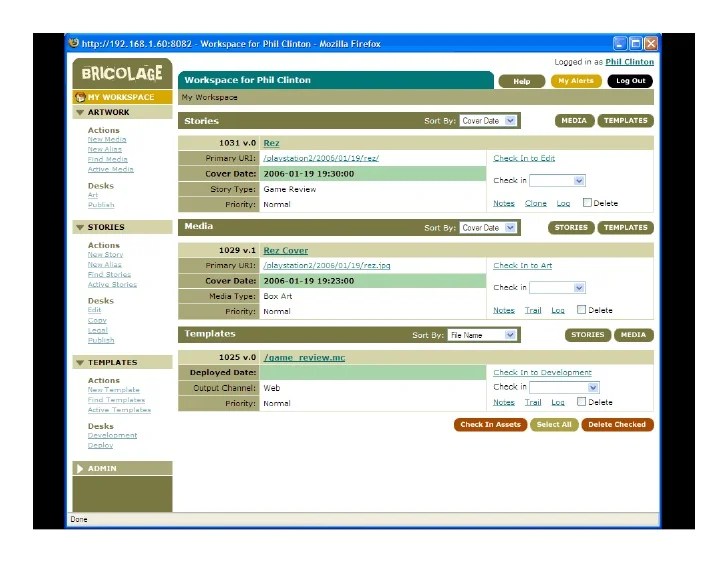The image size is (728, 563).
Task: Collapse the STORIES sidebar section
Action: pos(80,227)
